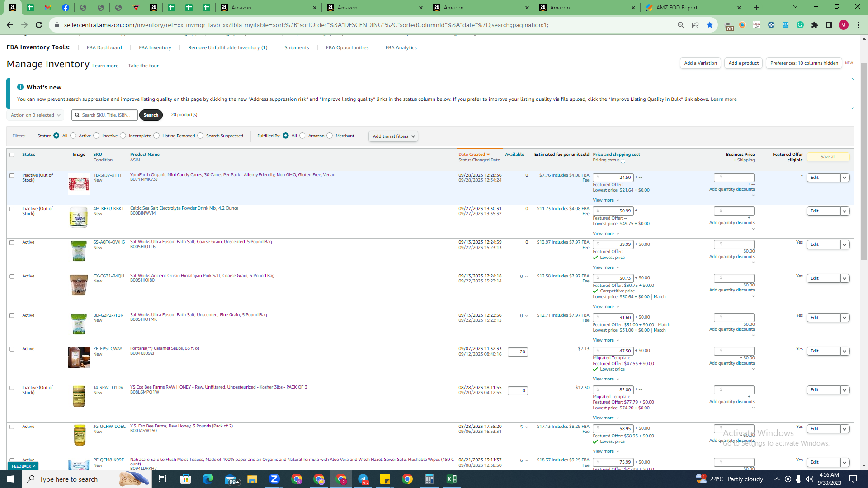Select the Active status filter
This screenshot has height=488, width=868.
click(73, 136)
